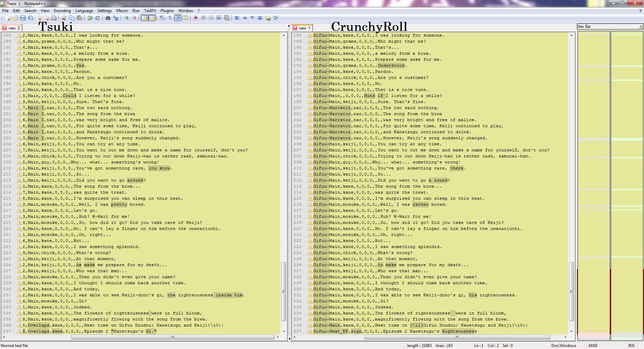Zoom out using the magnifier minus icon
Screen dimensions: 644x349
point(134,18)
